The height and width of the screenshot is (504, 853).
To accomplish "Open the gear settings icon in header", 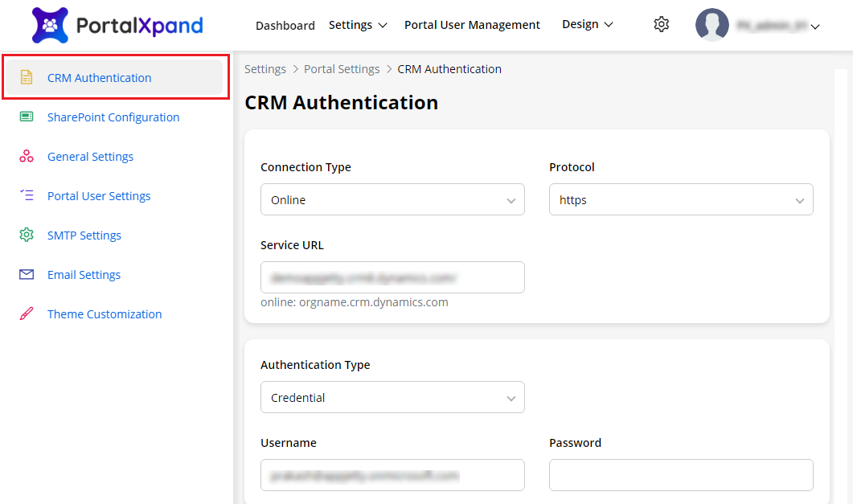I will pos(661,25).
